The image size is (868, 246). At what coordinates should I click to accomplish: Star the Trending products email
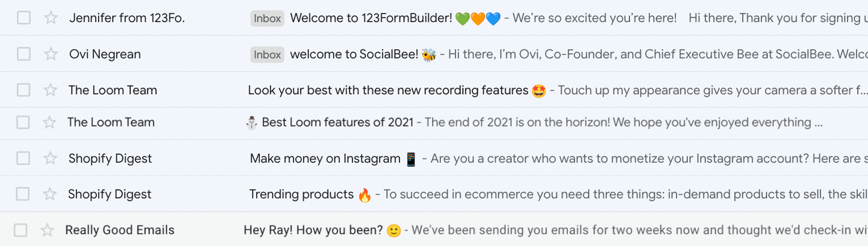50,194
